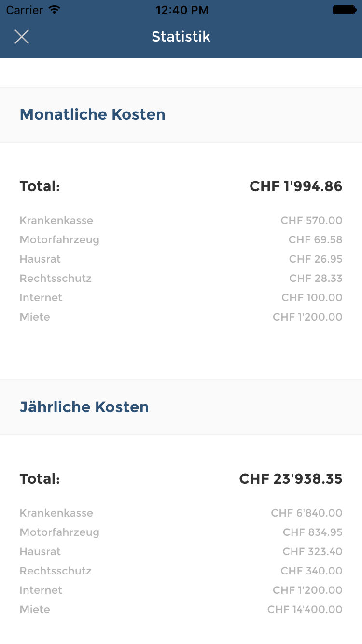
Task: Select Krankenkasse under Jährliche Kosten
Action: (56, 513)
